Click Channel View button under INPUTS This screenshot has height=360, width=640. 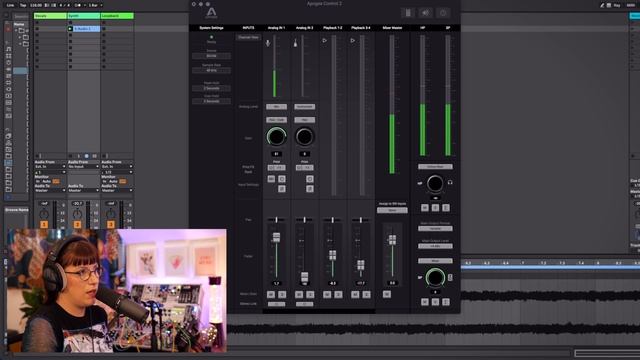pos(248,37)
